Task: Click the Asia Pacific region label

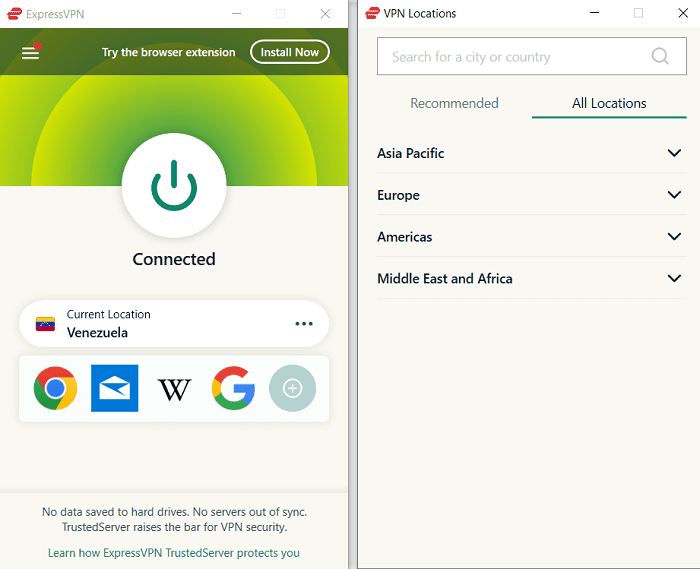Action: [x=411, y=154]
